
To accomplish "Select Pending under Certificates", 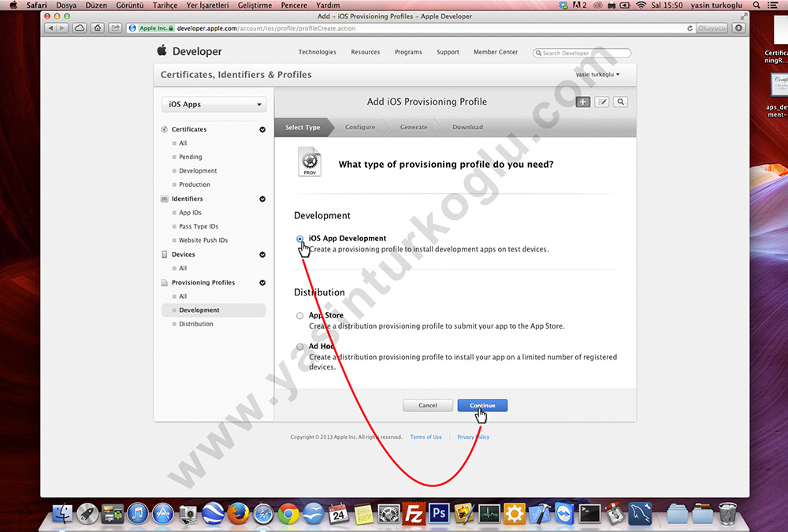I will (191, 157).
